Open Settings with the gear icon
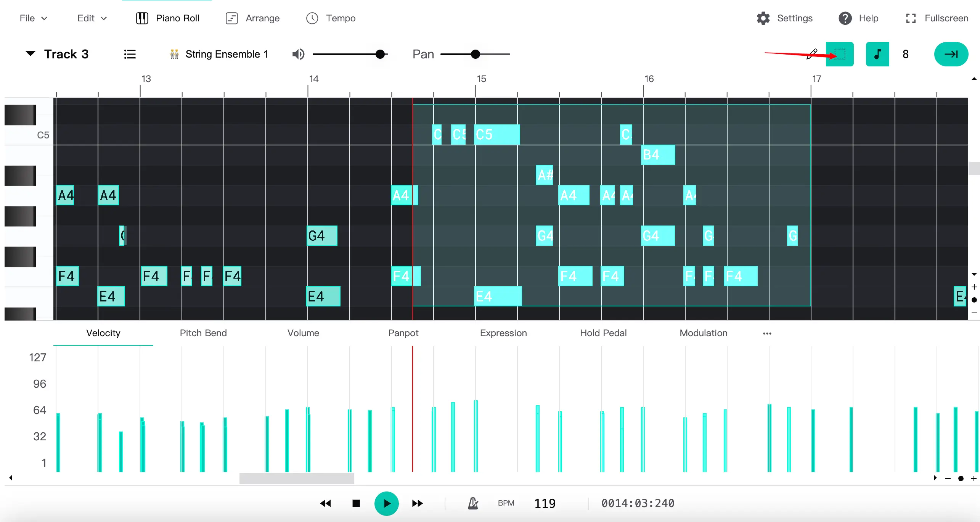Screen dimensions: 980x522 (x=763, y=18)
